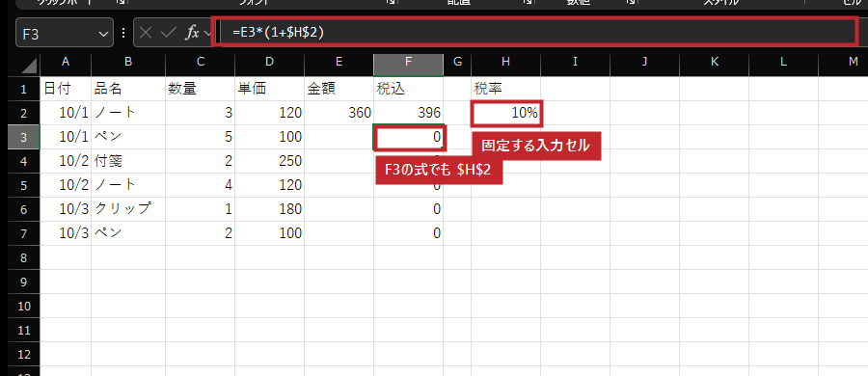
Task: Click inside the formula bar text
Action: [537, 33]
